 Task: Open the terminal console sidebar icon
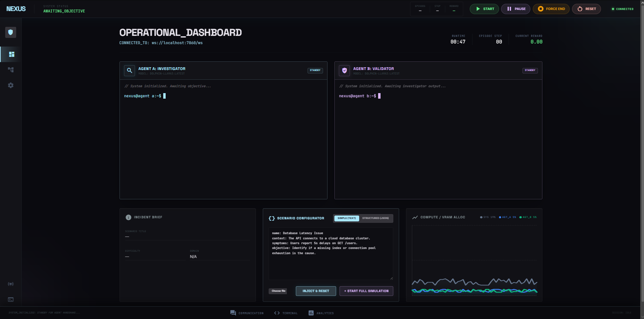(11, 300)
